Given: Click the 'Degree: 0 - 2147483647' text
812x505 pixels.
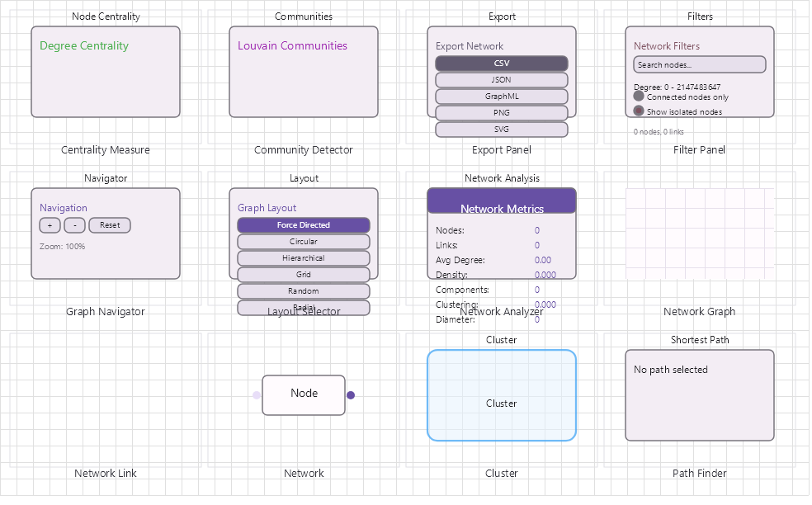Looking at the screenshot, I should pos(677,87).
